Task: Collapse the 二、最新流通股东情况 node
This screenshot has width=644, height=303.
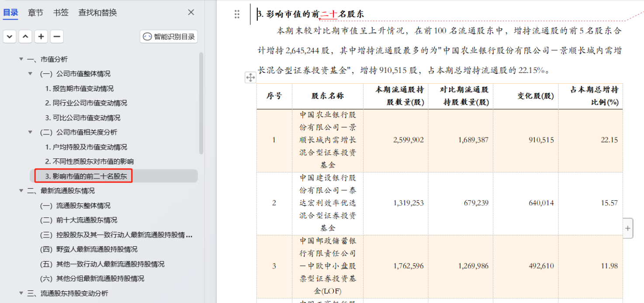Action: click(21, 190)
